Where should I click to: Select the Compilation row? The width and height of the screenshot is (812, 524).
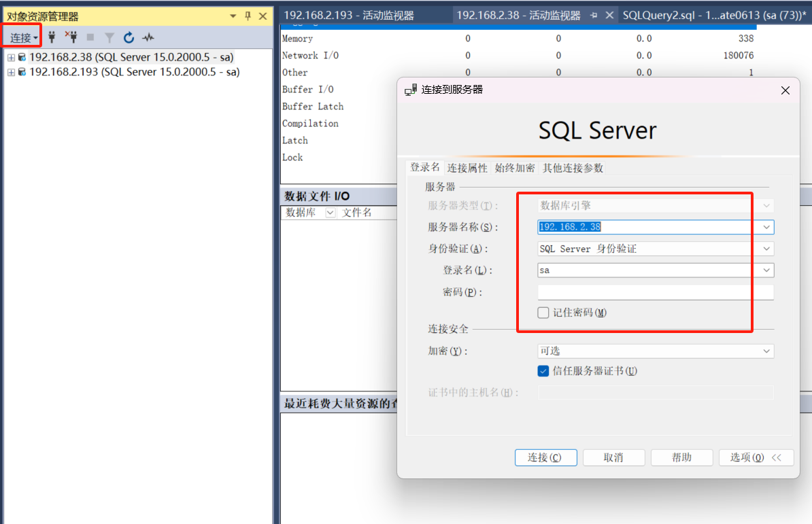[x=310, y=124]
